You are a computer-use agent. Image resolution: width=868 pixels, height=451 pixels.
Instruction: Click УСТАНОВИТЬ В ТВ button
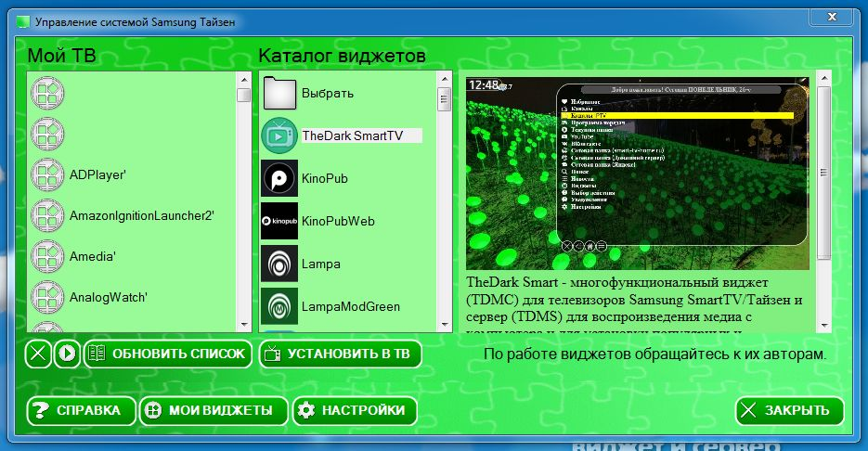coord(341,354)
